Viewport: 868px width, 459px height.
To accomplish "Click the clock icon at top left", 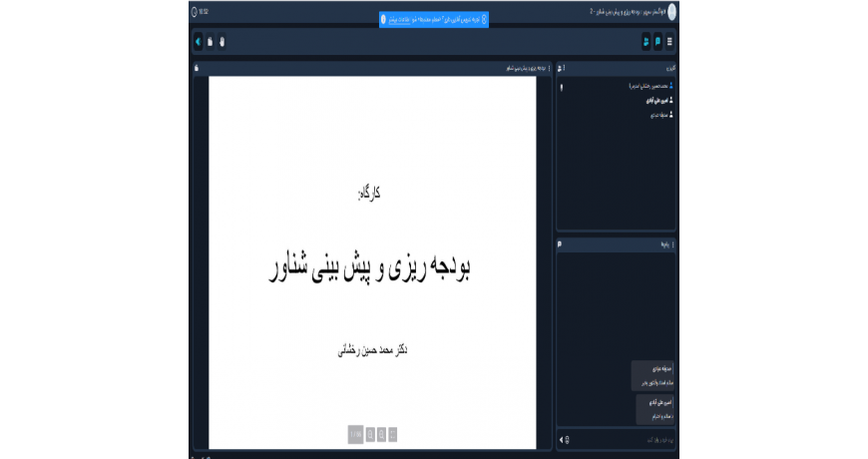I will (x=194, y=12).
